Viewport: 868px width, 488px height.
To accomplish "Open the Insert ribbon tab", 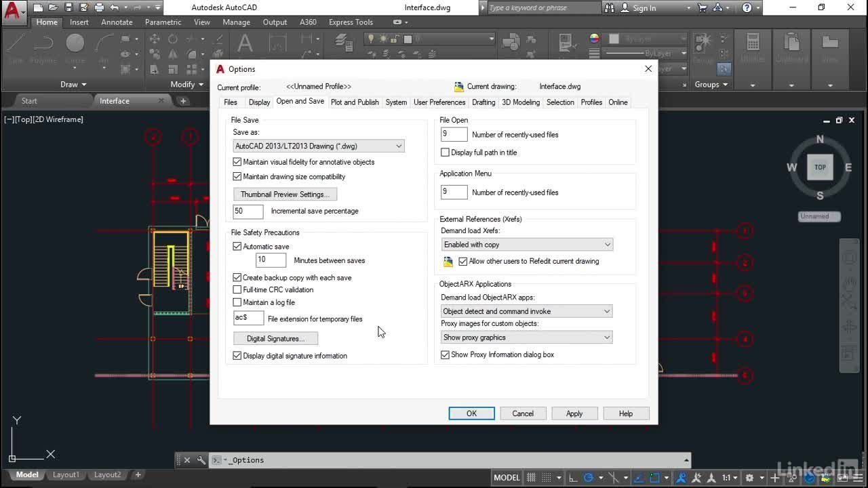I will (79, 22).
